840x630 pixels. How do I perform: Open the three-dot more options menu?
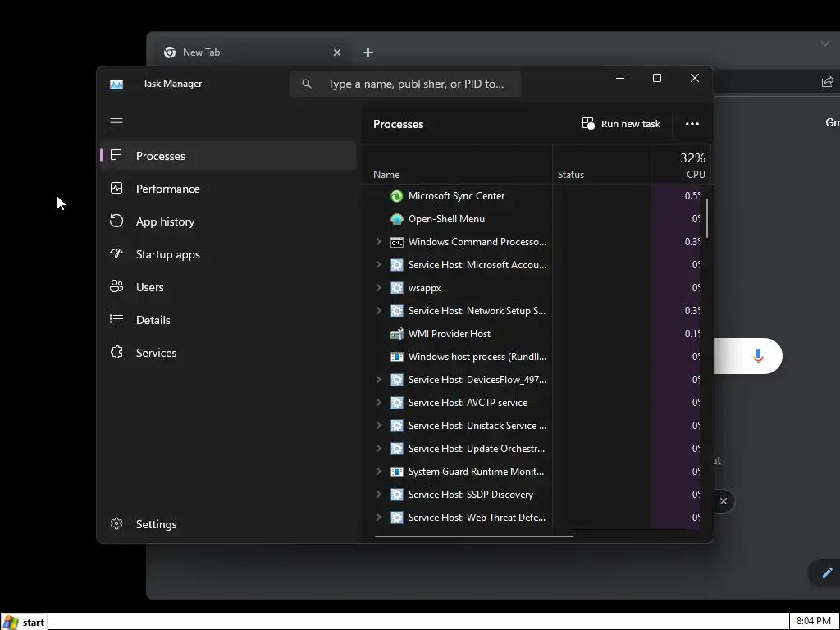pyautogui.click(x=692, y=124)
